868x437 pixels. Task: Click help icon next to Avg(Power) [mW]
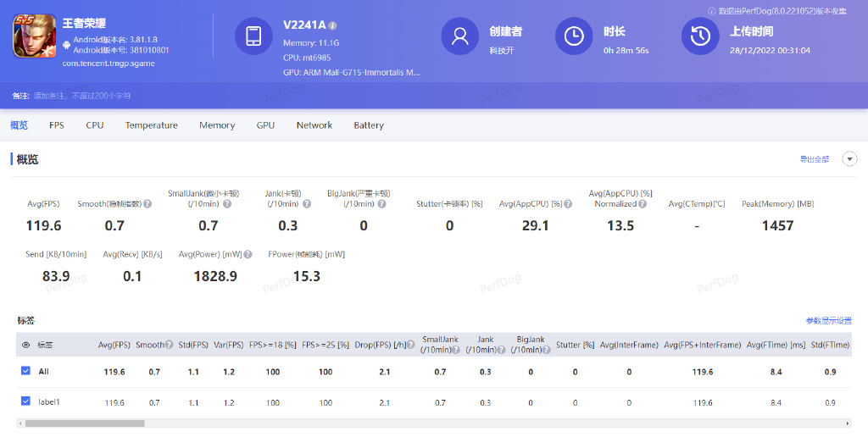[x=248, y=254]
